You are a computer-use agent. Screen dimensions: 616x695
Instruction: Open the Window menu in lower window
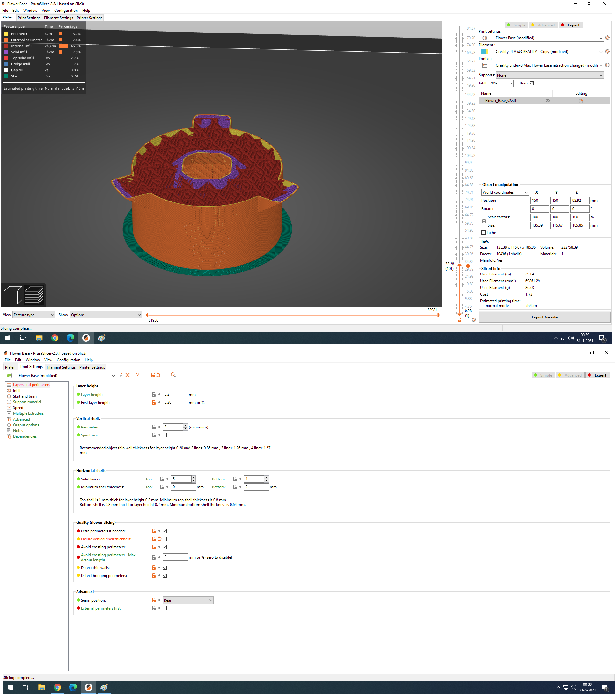33,360
